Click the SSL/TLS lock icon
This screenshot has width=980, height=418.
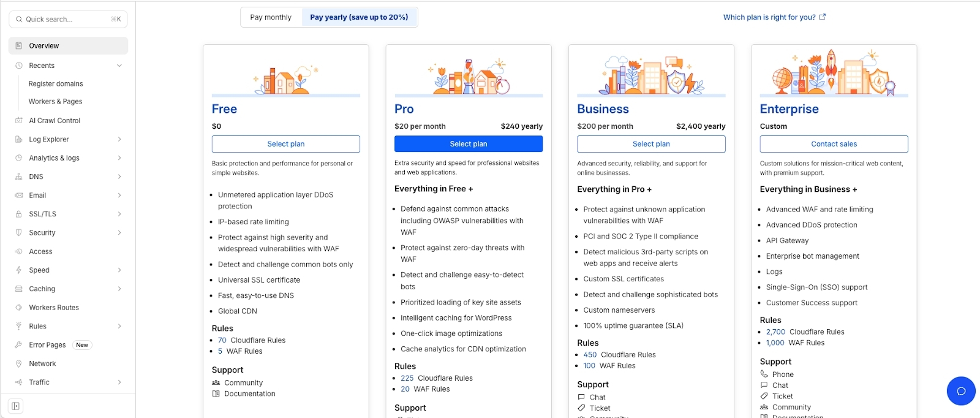pos(18,214)
